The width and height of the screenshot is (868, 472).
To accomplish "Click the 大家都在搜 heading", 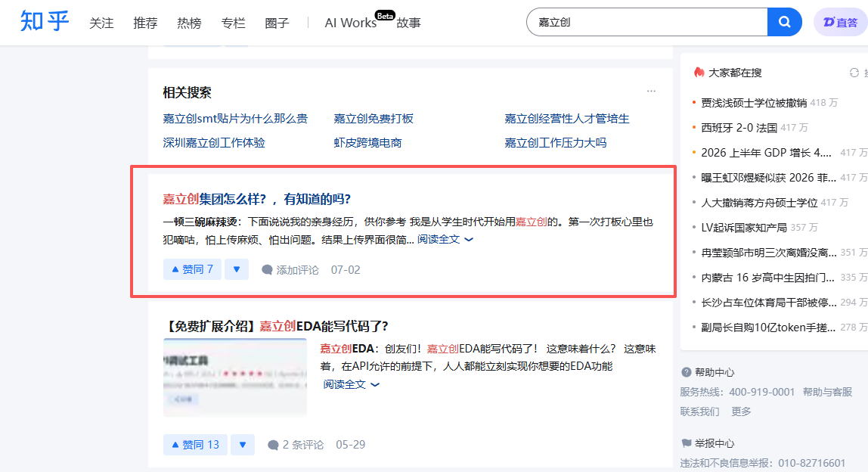I will pos(735,73).
